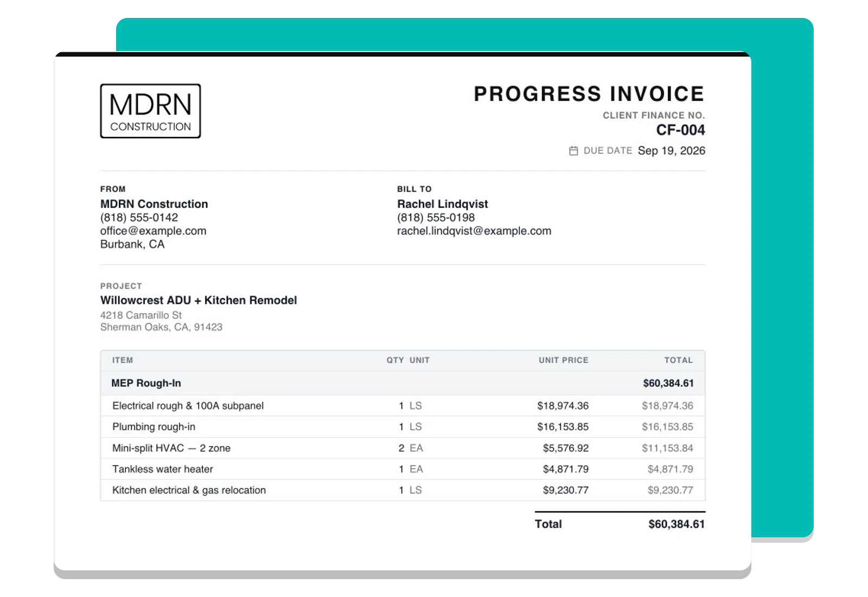Viewport: 868px width, 597px height.
Task: Click the $4,871.79 unit price cell
Action: [x=566, y=469]
